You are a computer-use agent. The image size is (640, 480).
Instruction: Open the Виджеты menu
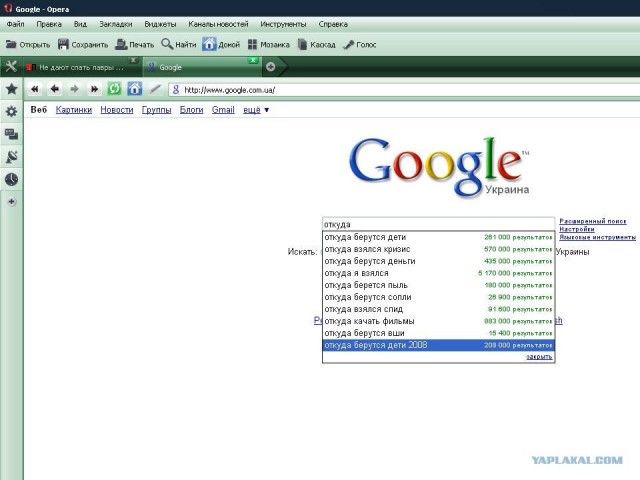click(x=160, y=24)
